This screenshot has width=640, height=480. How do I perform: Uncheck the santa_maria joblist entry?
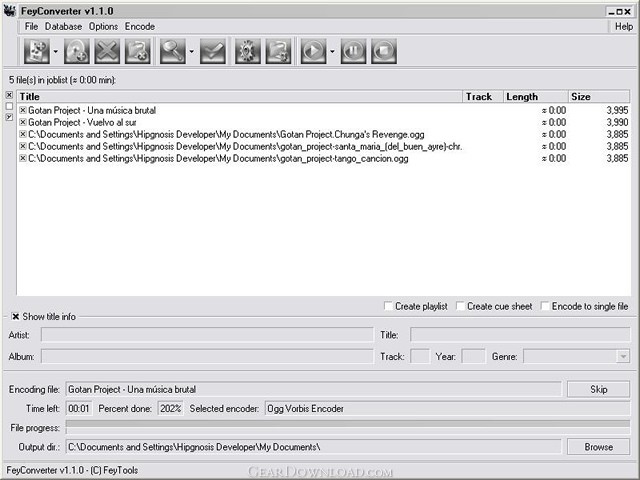coord(23,146)
